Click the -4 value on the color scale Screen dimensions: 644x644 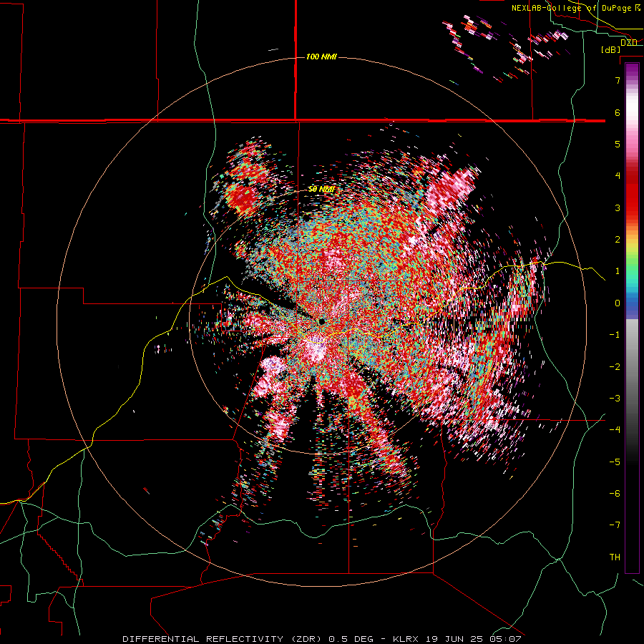[615, 430]
